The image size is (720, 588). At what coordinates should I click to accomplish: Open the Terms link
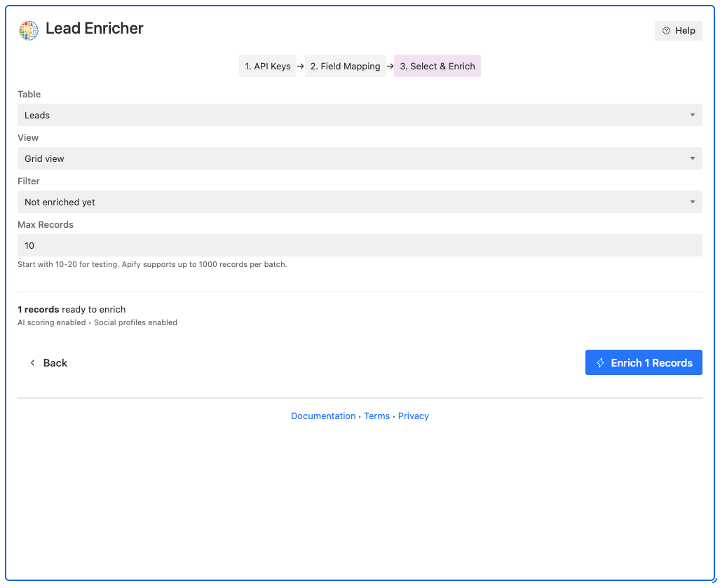pos(376,416)
